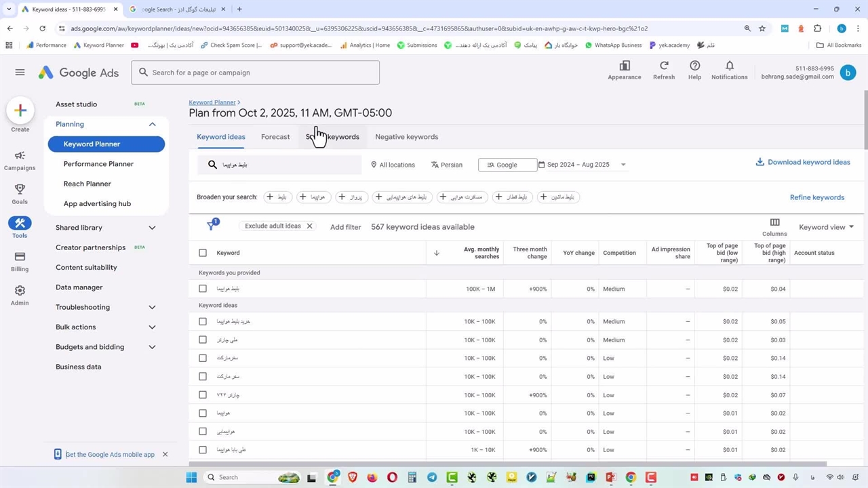Image resolution: width=868 pixels, height=488 pixels.
Task: Click Download keyword ideas
Action: pos(803,163)
